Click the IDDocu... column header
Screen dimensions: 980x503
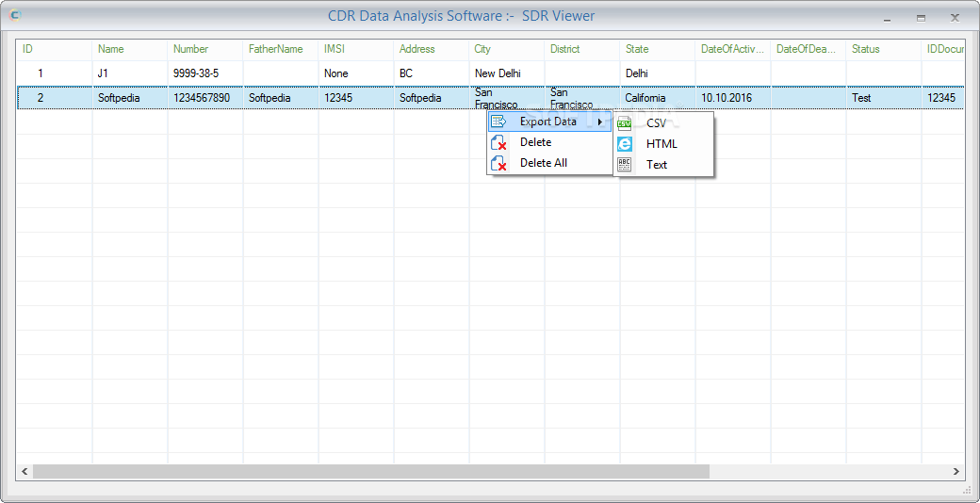943,49
